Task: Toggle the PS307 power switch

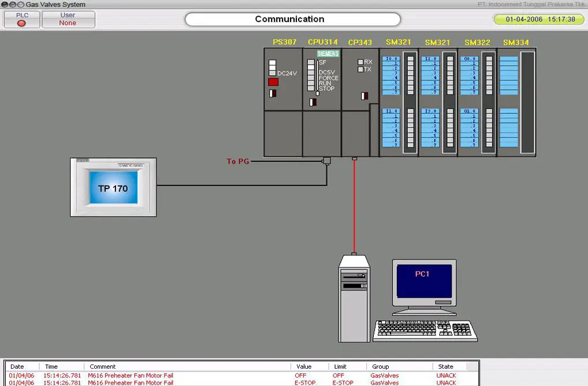Action: [273, 94]
